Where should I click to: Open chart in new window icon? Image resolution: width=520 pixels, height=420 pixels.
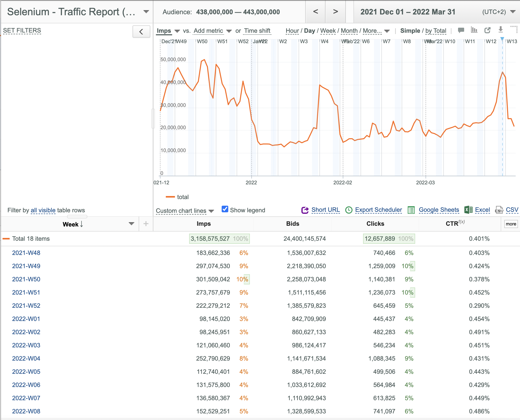(487, 30)
